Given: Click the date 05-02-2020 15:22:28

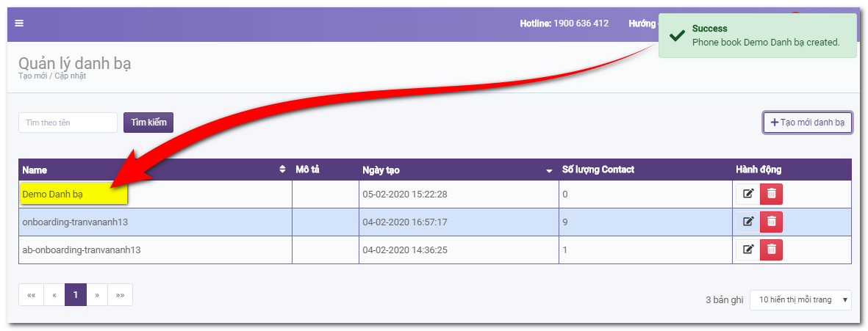Looking at the screenshot, I should pos(405,194).
